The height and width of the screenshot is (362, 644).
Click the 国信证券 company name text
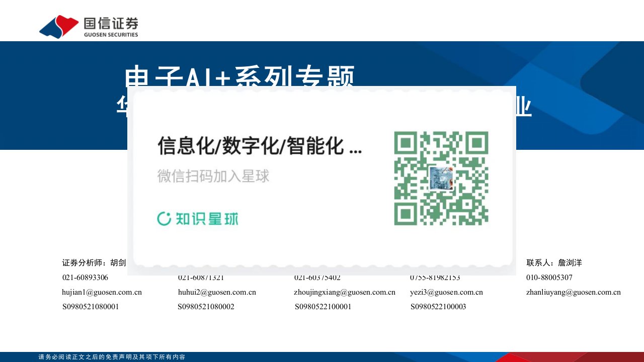111,24
